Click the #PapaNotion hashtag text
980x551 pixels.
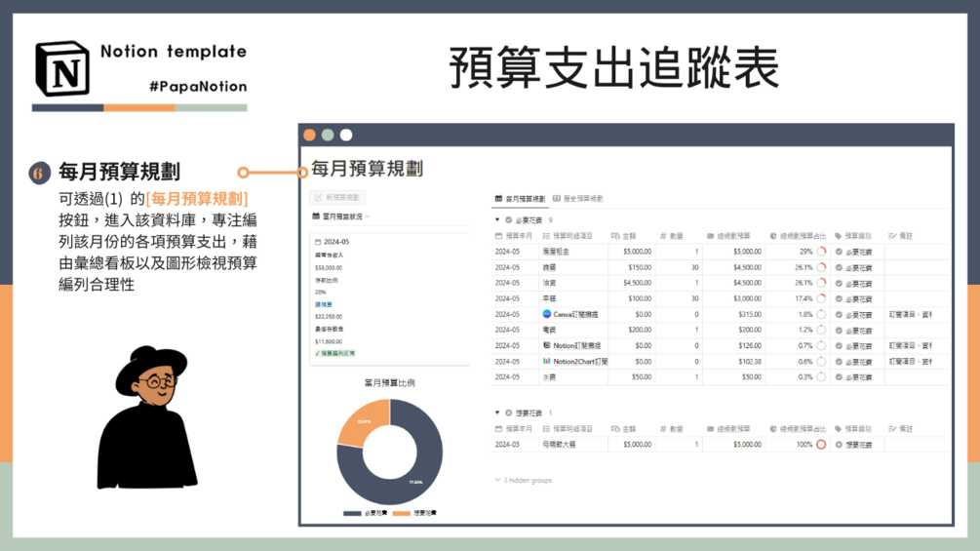pos(198,86)
